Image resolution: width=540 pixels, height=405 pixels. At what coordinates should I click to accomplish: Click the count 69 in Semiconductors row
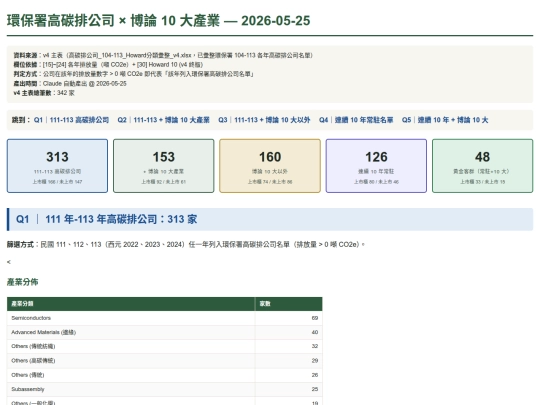315,318
